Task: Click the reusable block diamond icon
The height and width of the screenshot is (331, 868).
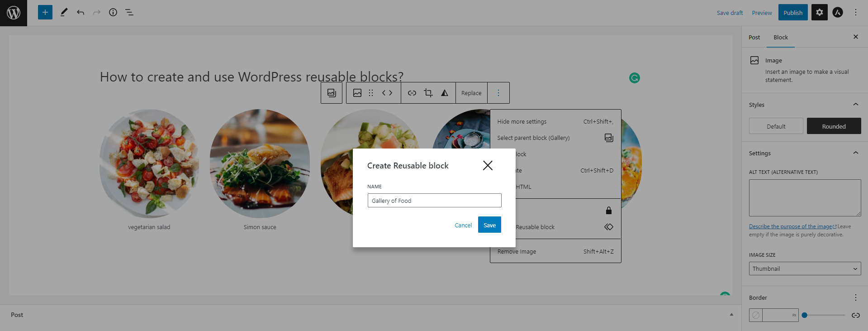Action: pos(609,227)
